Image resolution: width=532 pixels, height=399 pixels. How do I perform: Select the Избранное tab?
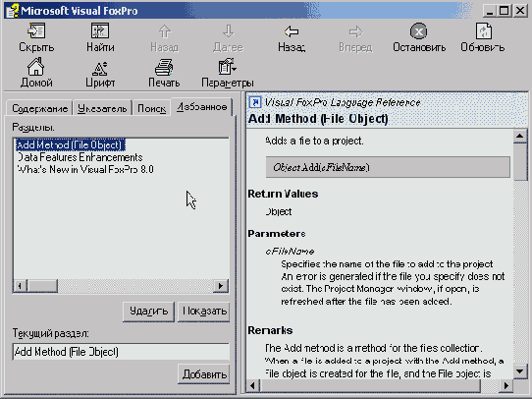click(201, 106)
